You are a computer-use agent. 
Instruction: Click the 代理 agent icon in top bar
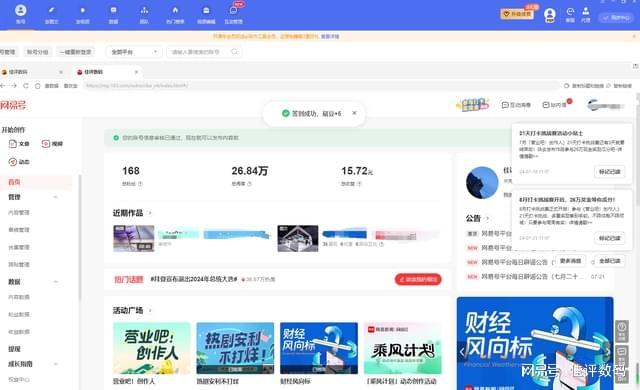586,11
